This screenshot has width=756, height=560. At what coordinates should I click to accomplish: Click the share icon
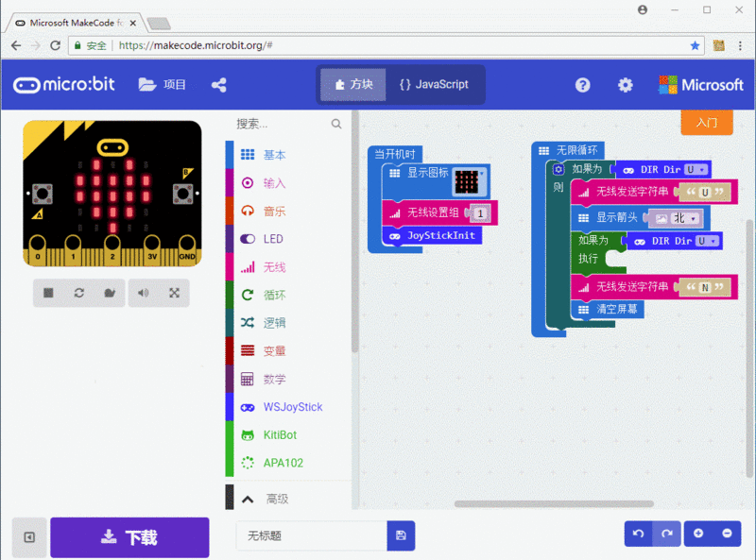[219, 85]
